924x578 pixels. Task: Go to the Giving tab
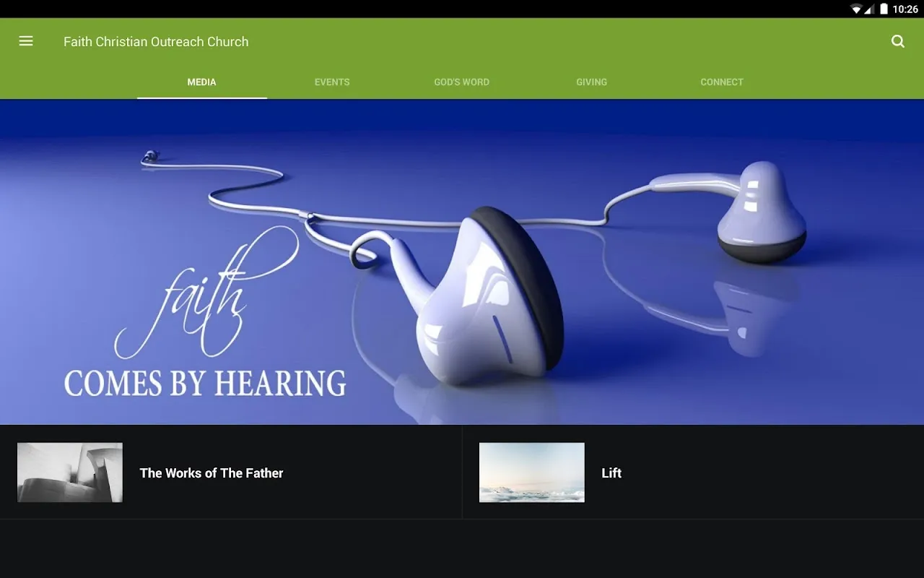pyautogui.click(x=591, y=82)
